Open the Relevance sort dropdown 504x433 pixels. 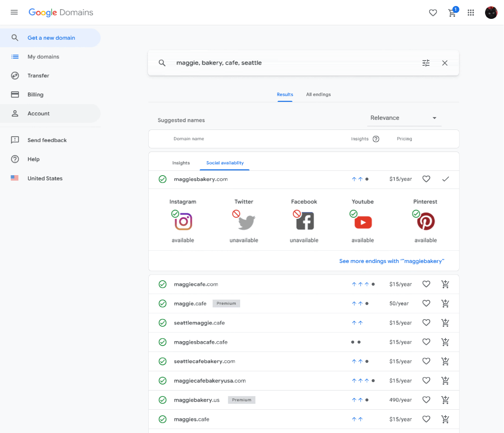pos(404,118)
